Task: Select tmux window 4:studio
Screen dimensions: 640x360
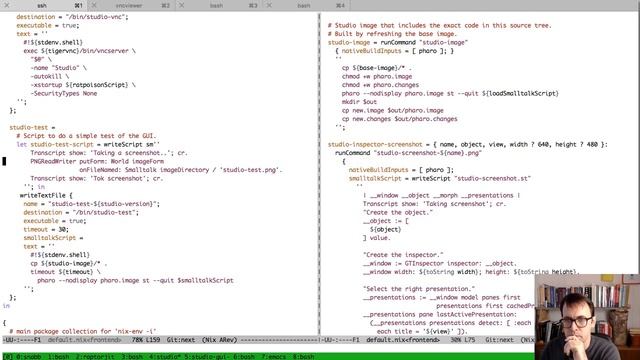Action: (165, 356)
